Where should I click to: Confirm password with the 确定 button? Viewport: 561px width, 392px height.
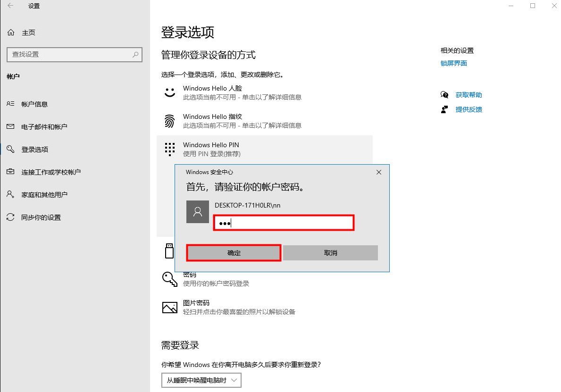coord(233,252)
